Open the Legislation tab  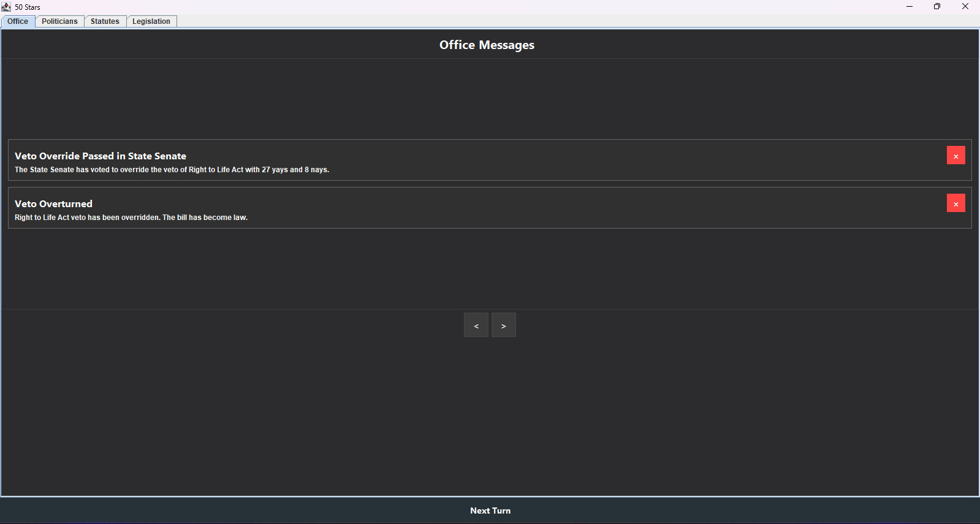(x=151, y=21)
